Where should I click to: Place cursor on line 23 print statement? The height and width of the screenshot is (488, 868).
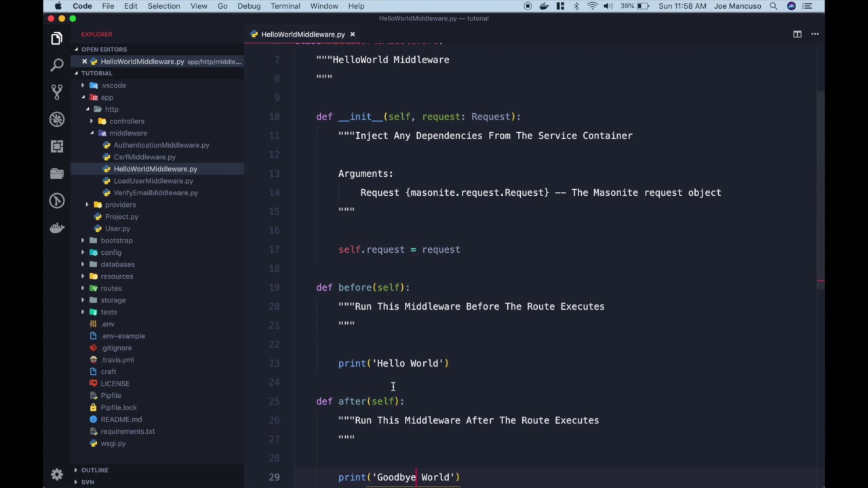[393, 363]
